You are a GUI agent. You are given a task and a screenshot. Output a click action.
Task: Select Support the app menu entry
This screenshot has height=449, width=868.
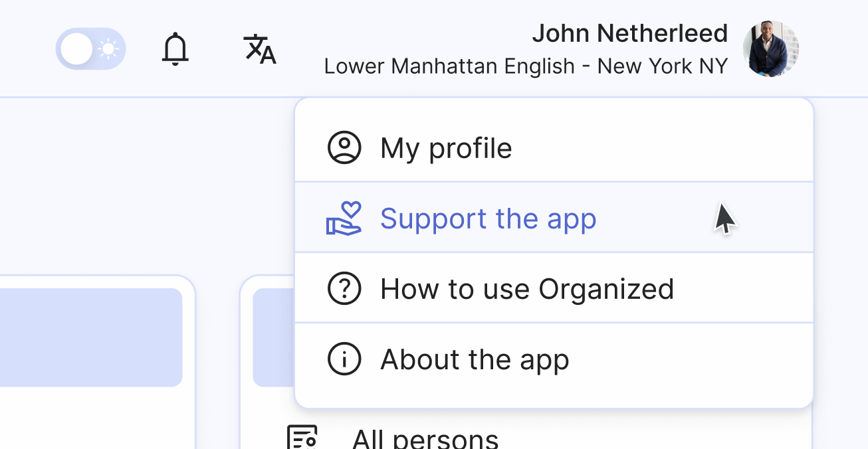pos(488,218)
